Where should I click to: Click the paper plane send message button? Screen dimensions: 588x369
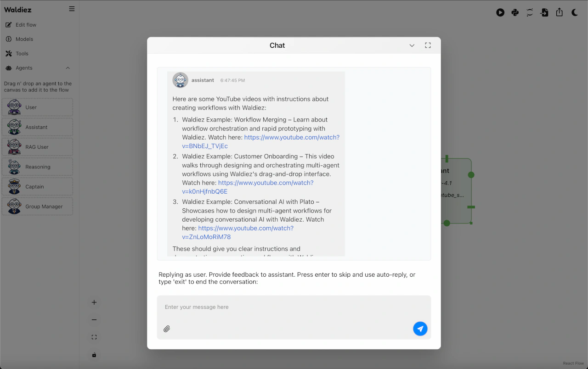(420, 329)
